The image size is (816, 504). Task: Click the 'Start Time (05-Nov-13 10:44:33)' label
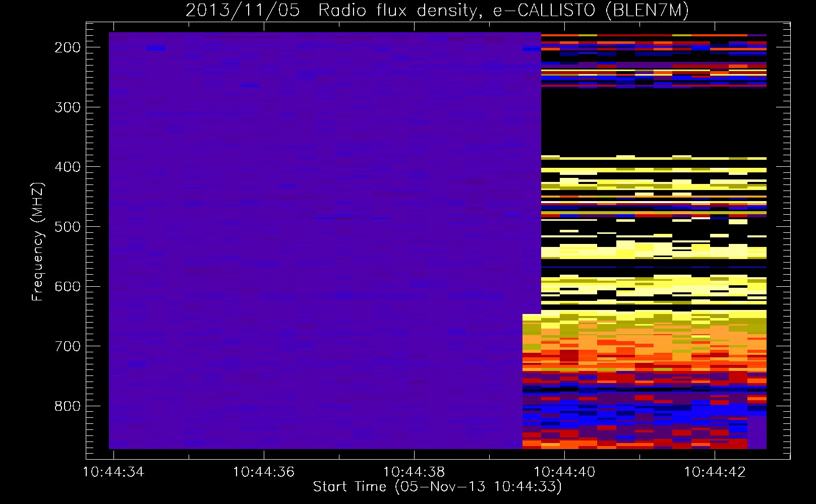pyautogui.click(x=437, y=487)
